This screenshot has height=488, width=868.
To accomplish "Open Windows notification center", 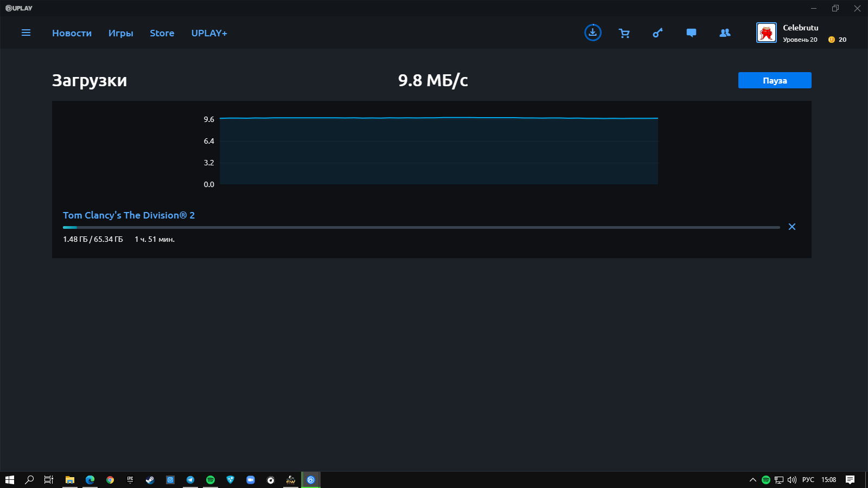I will point(850,480).
